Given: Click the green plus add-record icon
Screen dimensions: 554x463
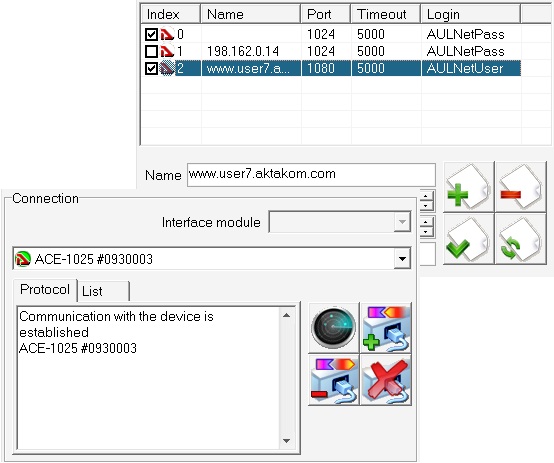Looking at the screenshot, I should (468, 187).
